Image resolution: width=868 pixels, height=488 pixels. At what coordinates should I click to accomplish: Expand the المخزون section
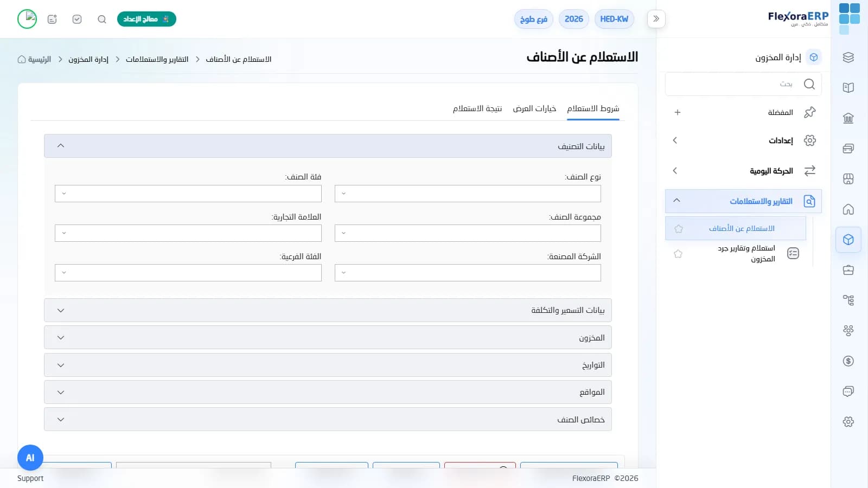(328, 337)
